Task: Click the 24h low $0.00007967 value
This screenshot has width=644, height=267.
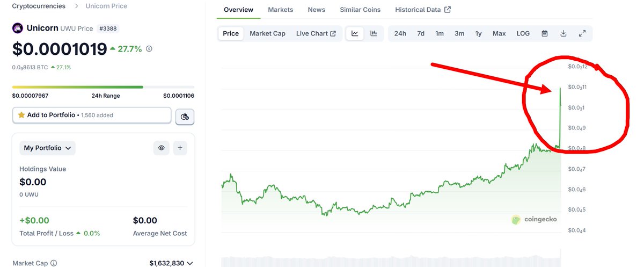Action: (x=31, y=96)
